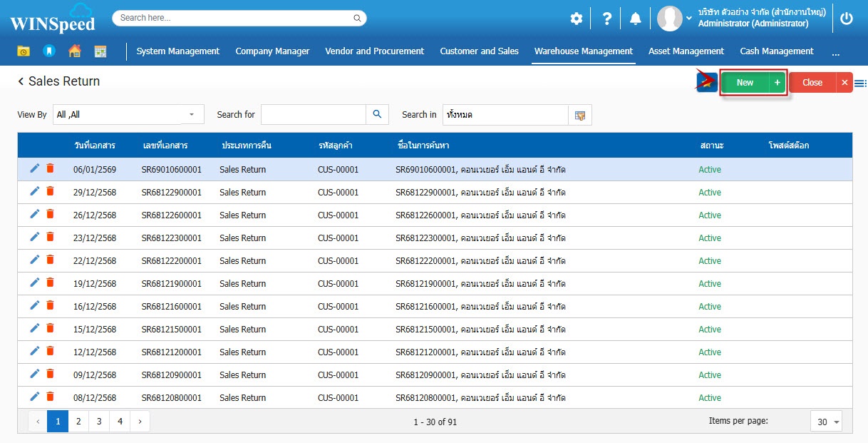Go to the home page icon
The height and width of the screenshot is (443, 868).
click(74, 51)
